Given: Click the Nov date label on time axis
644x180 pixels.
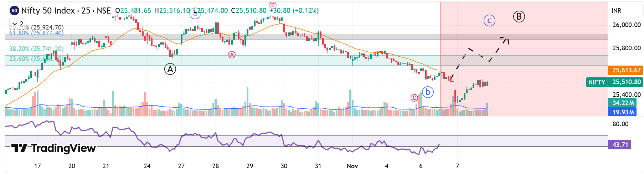Looking at the screenshot, I should pyautogui.click(x=352, y=166).
